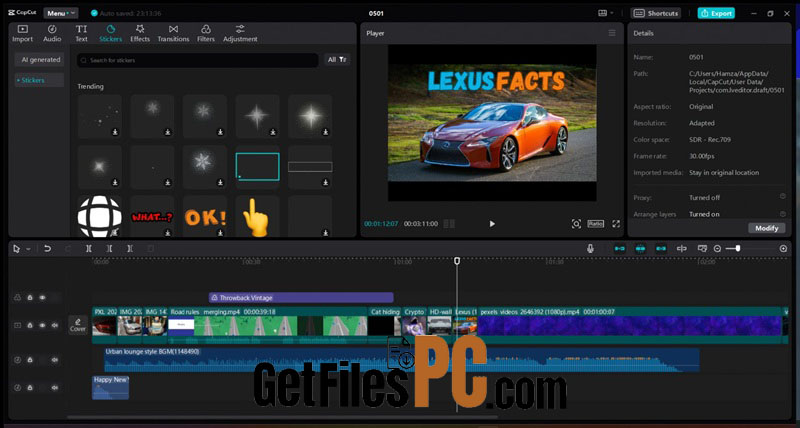Zoom out the timeline with the minus icon
800x428 pixels.
tap(717, 248)
